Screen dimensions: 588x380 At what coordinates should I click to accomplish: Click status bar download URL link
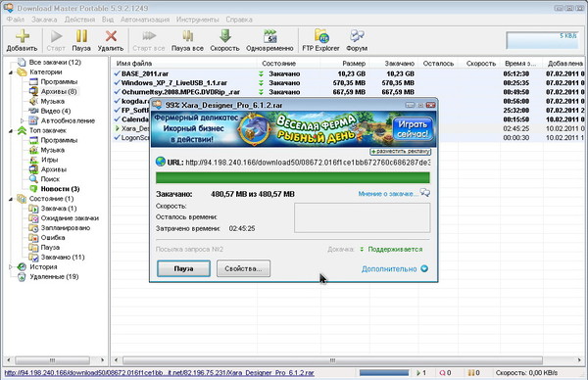pos(160,373)
